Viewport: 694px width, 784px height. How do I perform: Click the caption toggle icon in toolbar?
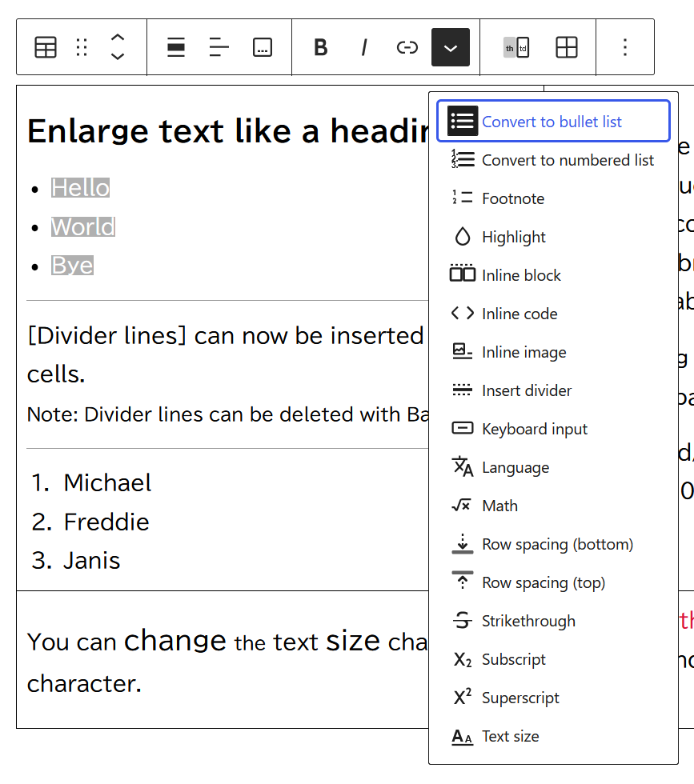tap(263, 47)
